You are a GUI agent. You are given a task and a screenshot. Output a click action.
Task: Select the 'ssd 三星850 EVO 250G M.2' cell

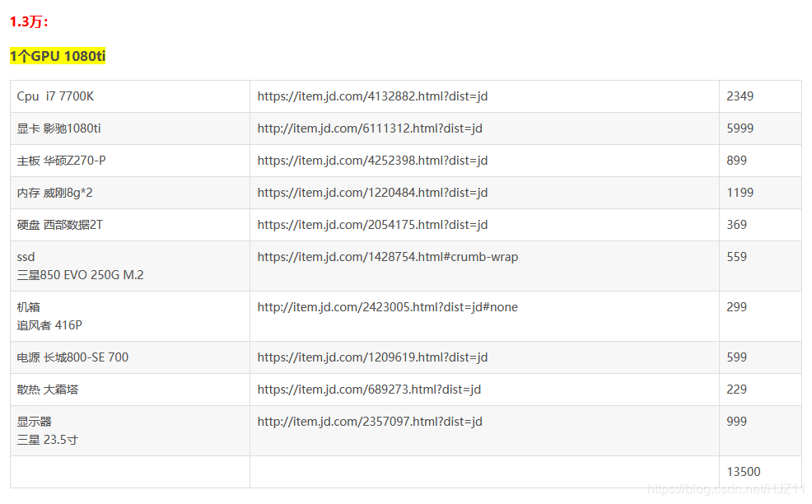[130, 266]
